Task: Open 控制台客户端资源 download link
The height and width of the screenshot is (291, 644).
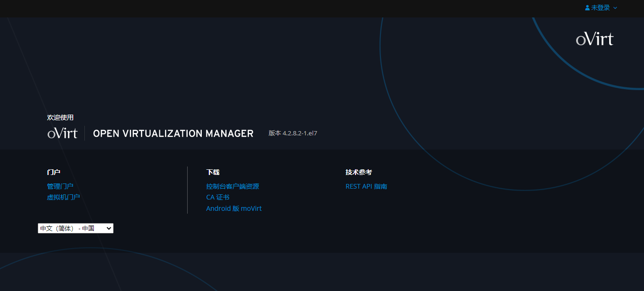Action: click(232, 186)
